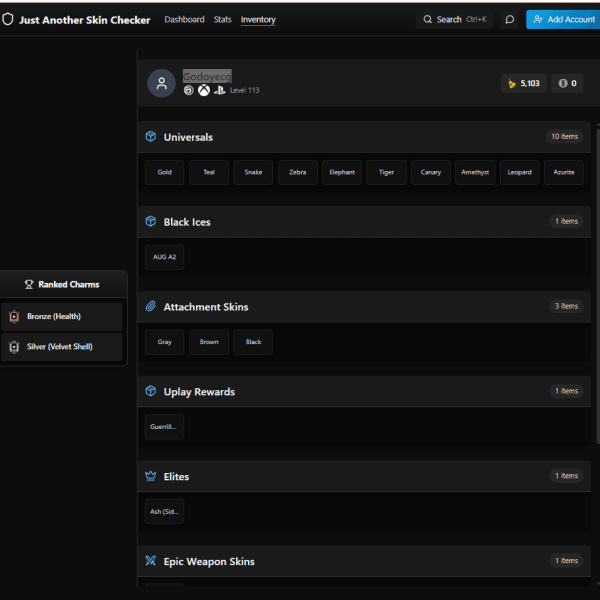This screenshot has width=600, height=600.
Task: Open the Stats tab
Action: [222, 20]
